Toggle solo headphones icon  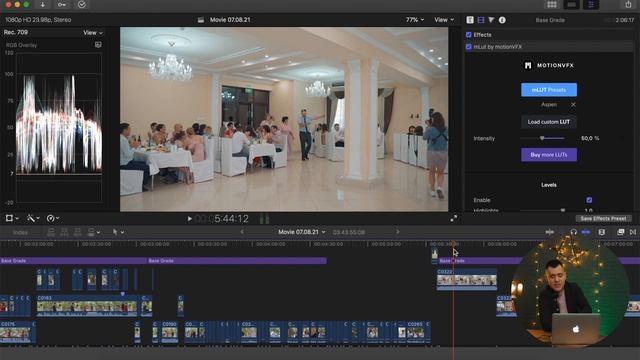tap(573, 232)
